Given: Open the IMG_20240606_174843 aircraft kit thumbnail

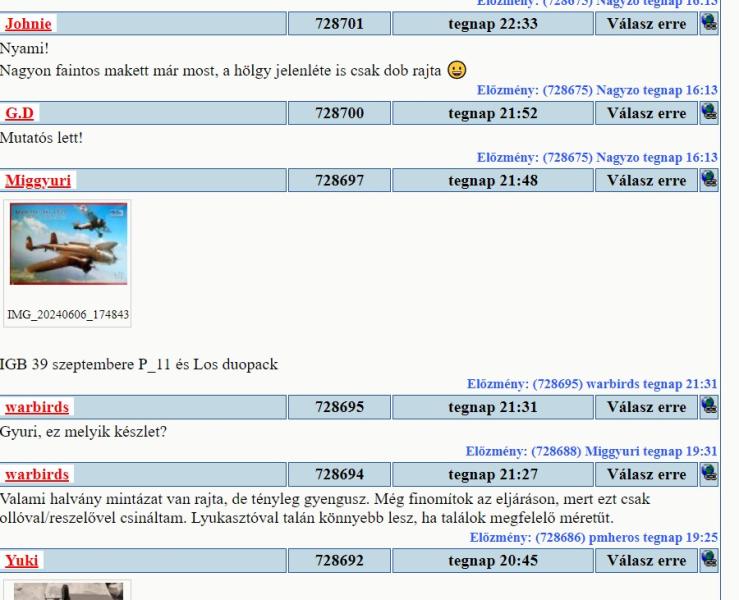Looking at the screenshot, I should [68, 247].
